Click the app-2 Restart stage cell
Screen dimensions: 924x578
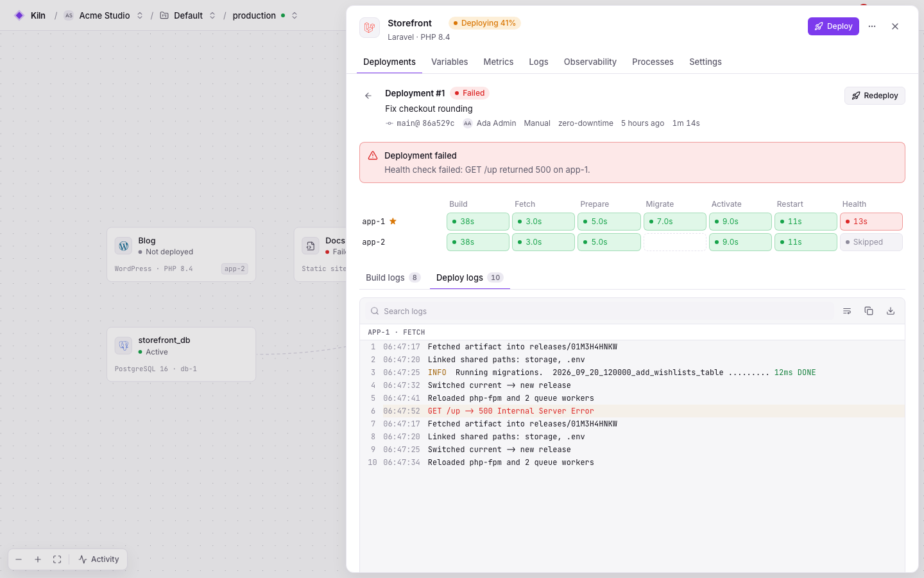[x=806, y=242]
